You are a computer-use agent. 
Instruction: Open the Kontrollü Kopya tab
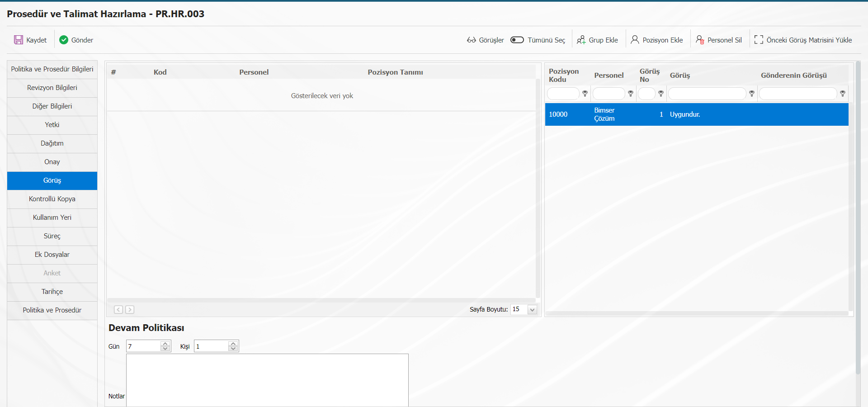(x=52, y=199)
